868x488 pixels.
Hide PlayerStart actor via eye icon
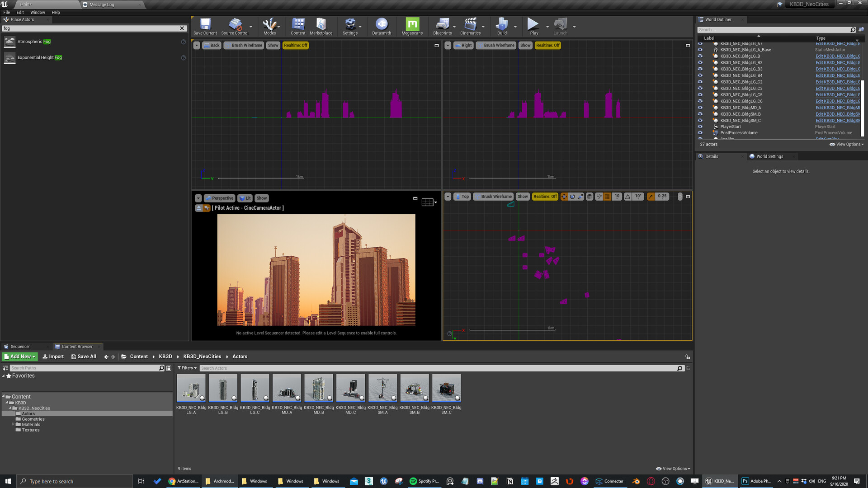[700, 127]
